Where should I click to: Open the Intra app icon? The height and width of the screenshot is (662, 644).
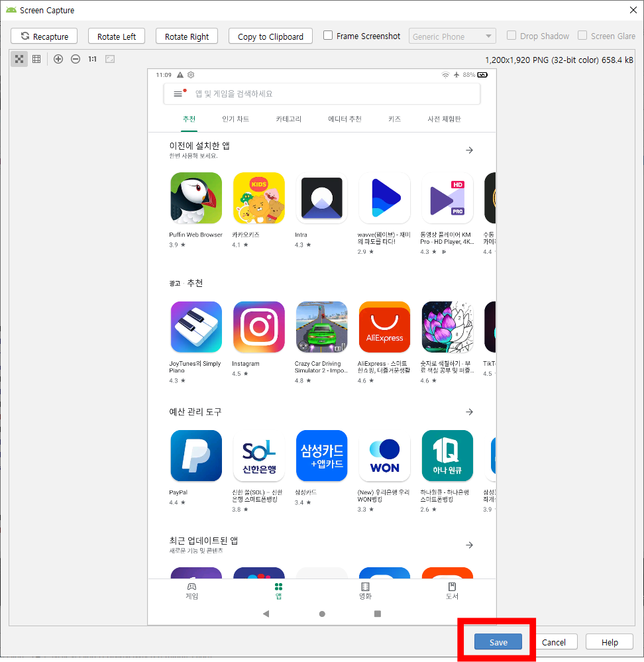(x=321, y=198)
